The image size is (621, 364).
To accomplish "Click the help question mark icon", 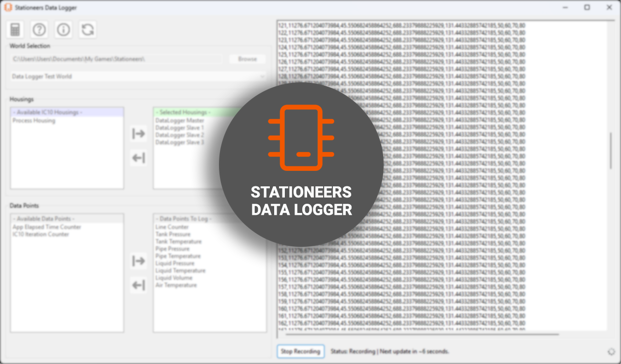I will click(39, 30).
